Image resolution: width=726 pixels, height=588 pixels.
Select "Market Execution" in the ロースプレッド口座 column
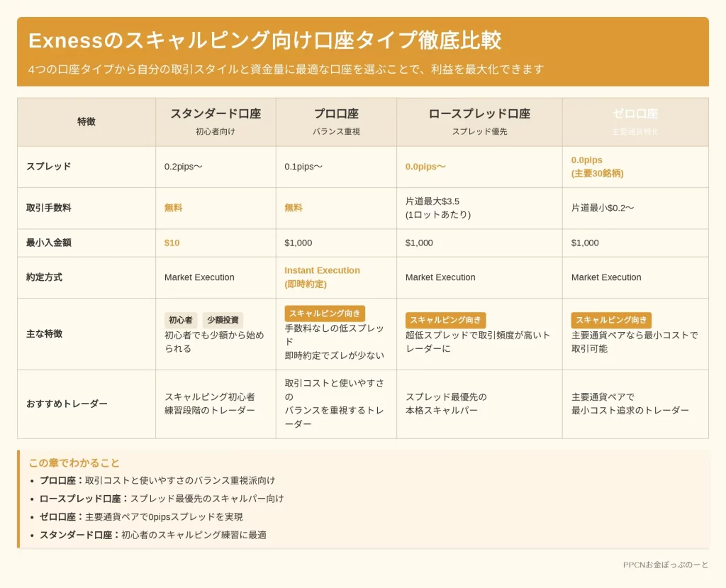pos(440,277)
